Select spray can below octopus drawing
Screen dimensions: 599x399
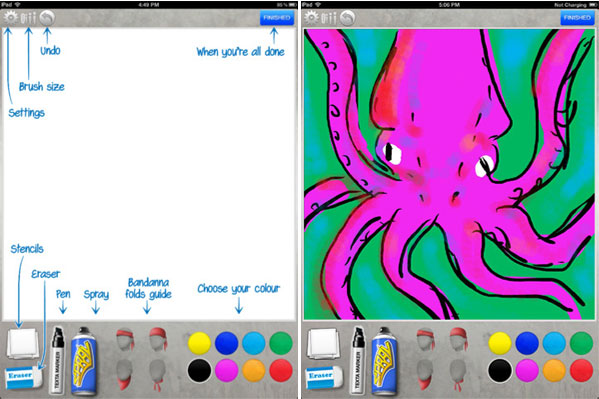pos(385,361)
